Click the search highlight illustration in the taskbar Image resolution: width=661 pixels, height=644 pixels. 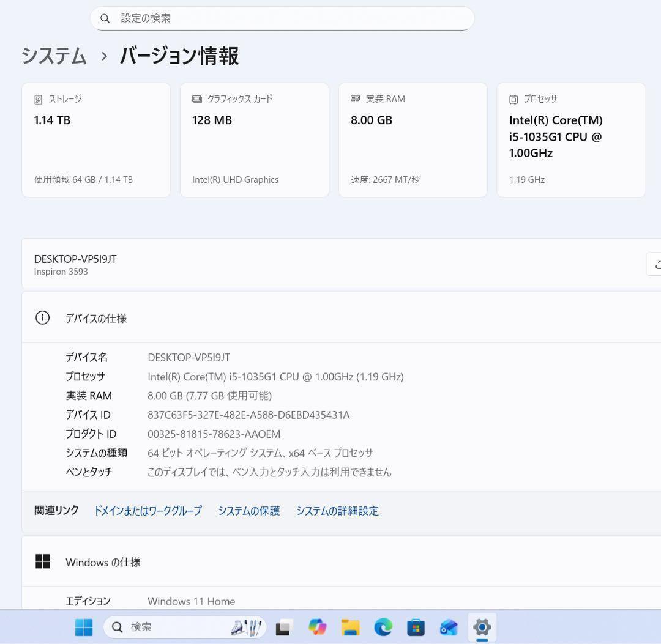247,627
